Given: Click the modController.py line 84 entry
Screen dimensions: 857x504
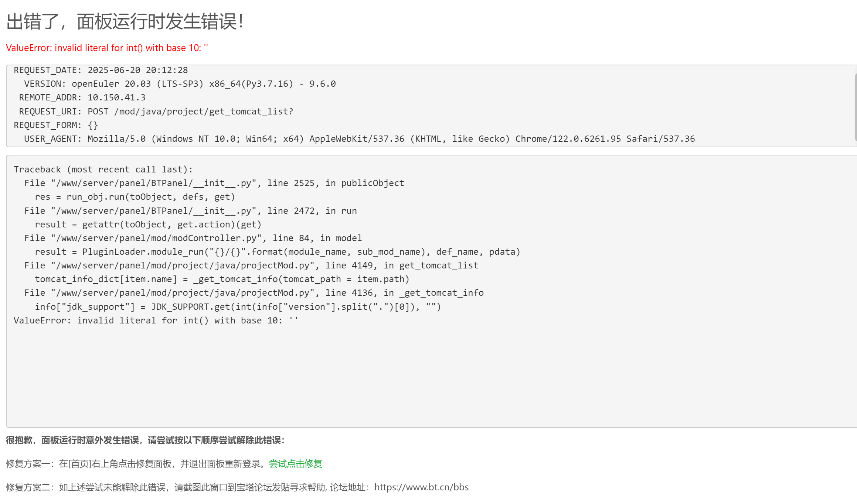Looking at the screenshot, I should click(193, 238).
